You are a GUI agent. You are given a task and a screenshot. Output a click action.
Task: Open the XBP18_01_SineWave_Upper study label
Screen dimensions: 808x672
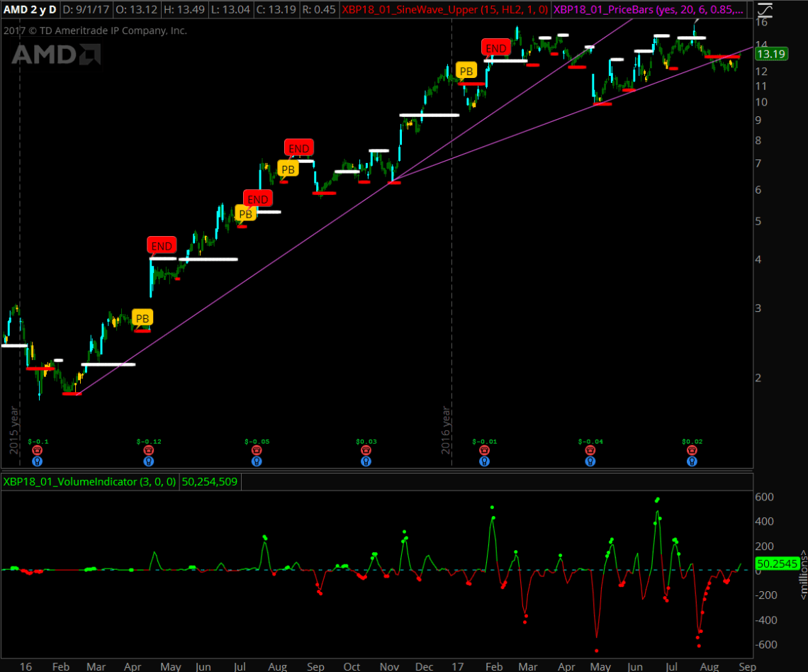444,10
